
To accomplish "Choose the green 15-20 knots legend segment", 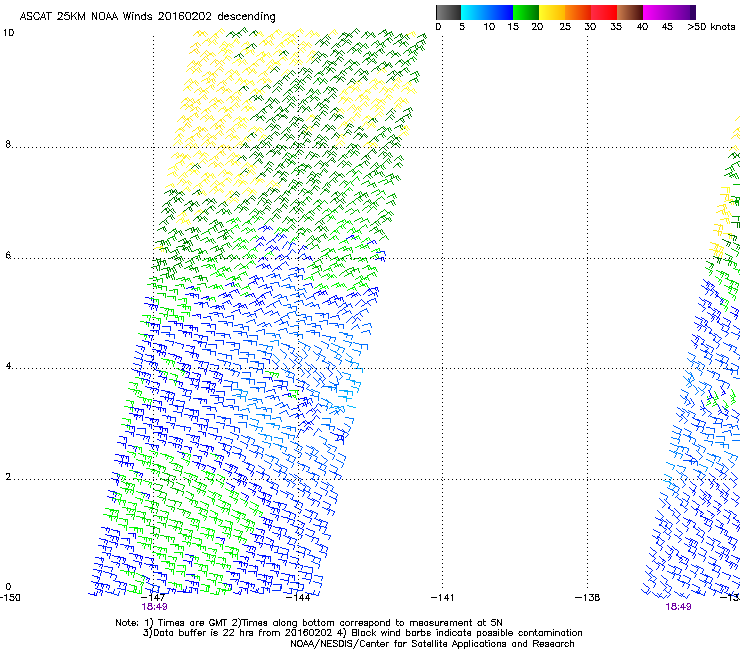I will click(x=526, y=12).
